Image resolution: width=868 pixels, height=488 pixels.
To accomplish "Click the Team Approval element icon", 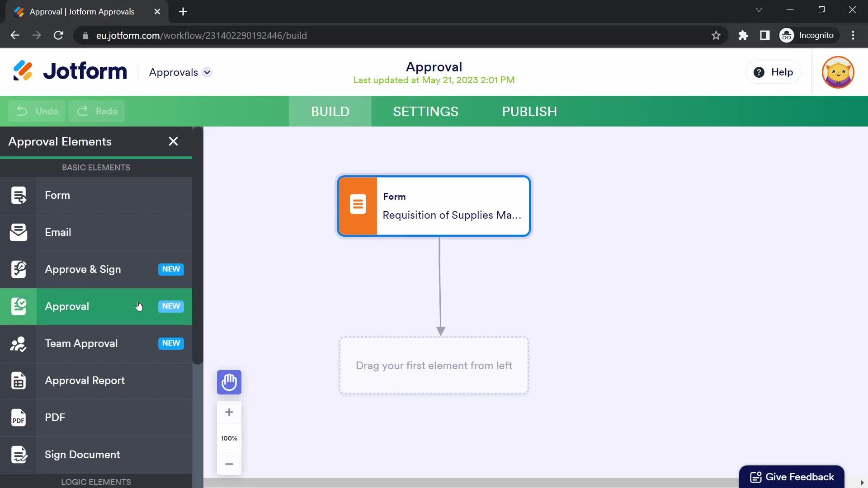I will pos(18,343).
